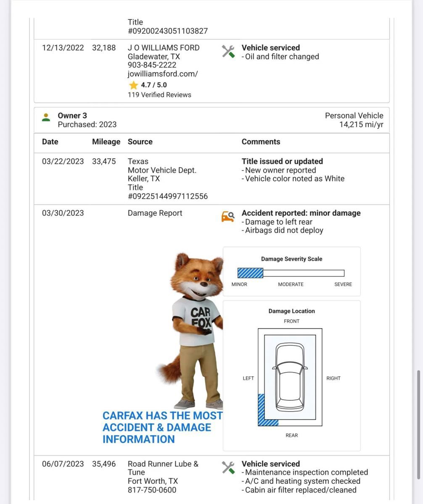
Task: Click the CARFAX accident and damage information banner text
Action: [x=162, y=427]
